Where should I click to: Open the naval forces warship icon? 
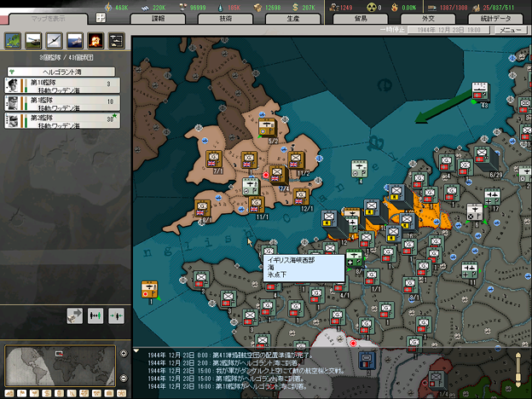[75, 40]
